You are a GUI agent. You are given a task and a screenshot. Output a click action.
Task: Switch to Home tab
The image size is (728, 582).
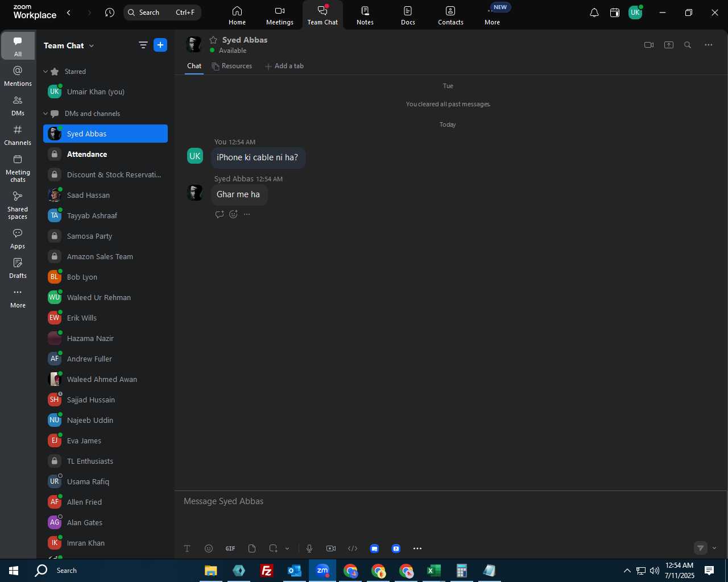(x=237, y=15)
